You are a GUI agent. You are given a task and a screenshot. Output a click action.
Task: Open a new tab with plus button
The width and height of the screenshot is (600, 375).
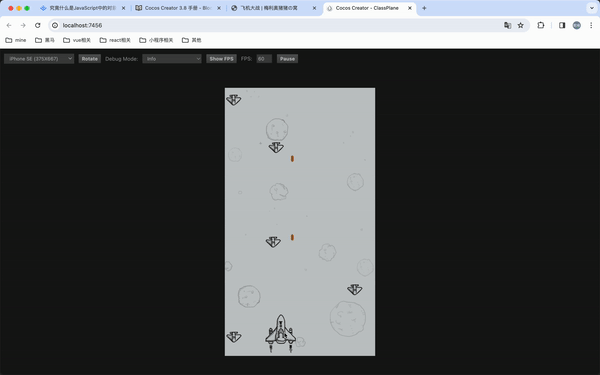pos(424,8)
